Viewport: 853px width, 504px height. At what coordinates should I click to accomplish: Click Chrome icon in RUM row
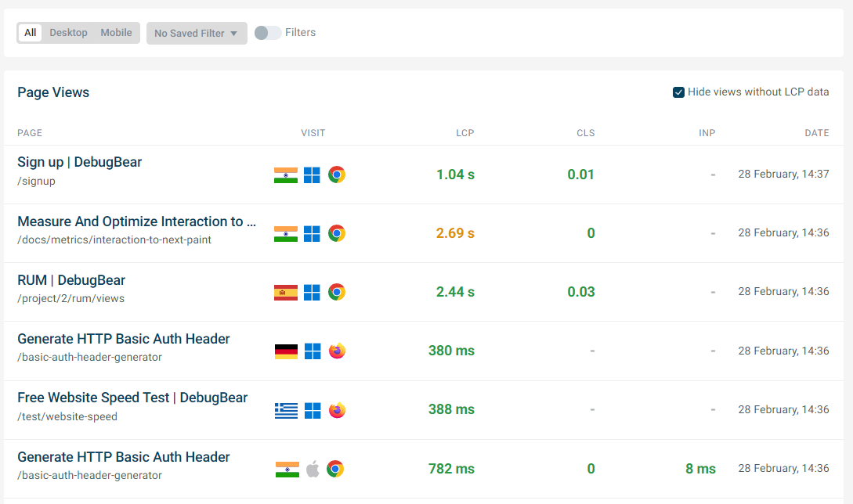point(337,292)
